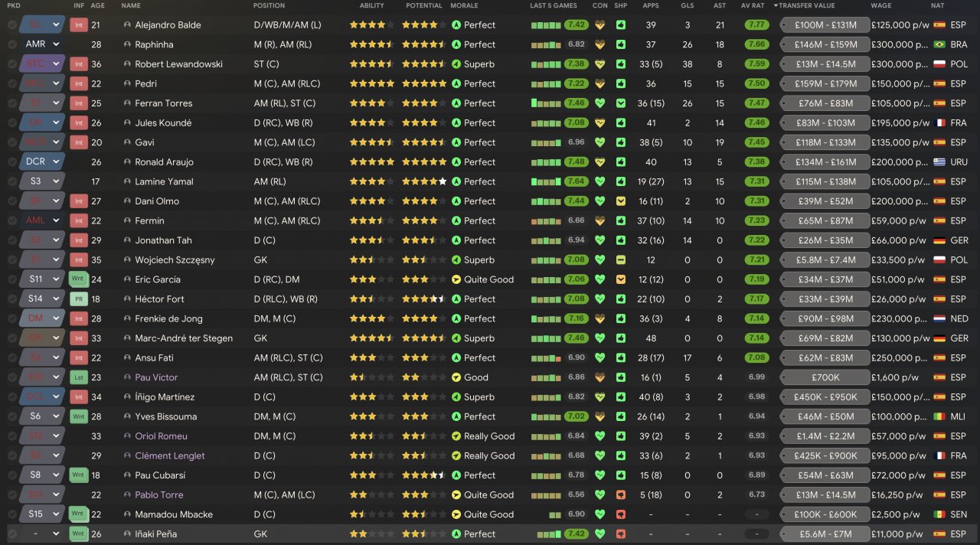Click the morale icon for Jules Koundé
Viewport: 980px width, 545px height.
click(456, 122)
